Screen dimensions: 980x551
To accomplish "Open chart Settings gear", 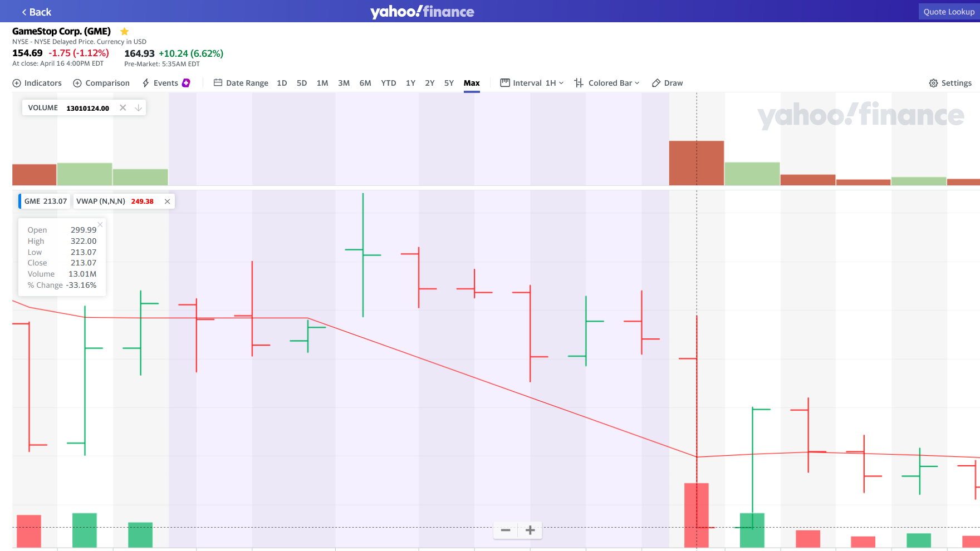I will tap(950, 83).
